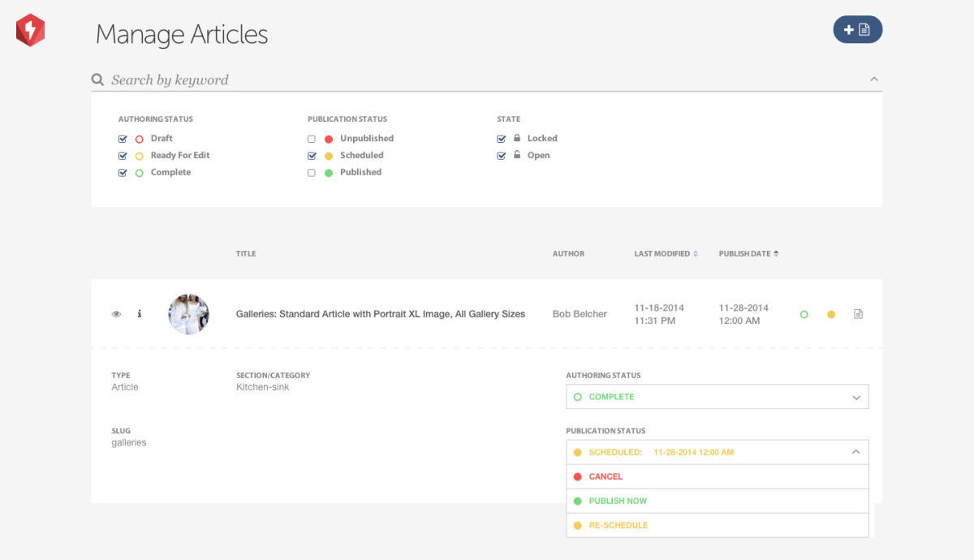Choose Publish Now from the status menu
This screenshot has height=560, width=974.
(618, 501)
